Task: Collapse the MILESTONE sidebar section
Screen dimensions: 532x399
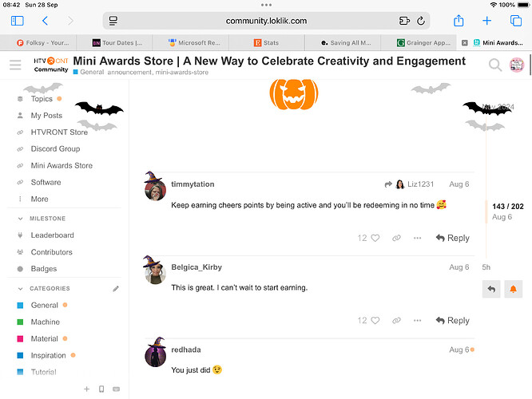Action: pos(20,219)
